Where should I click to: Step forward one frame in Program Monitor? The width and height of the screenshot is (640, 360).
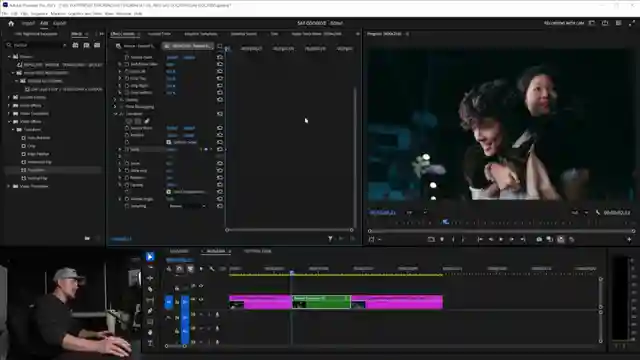pyautogui.click(x=511, y=240)
